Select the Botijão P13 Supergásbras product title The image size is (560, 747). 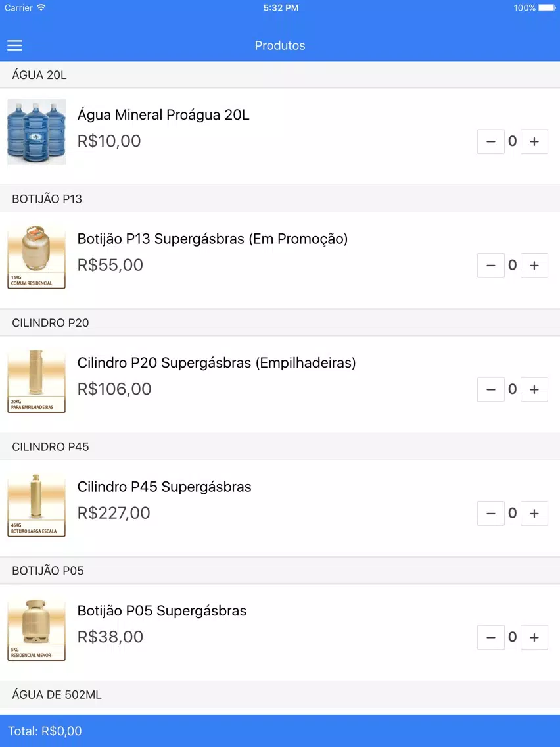[212, 239]
